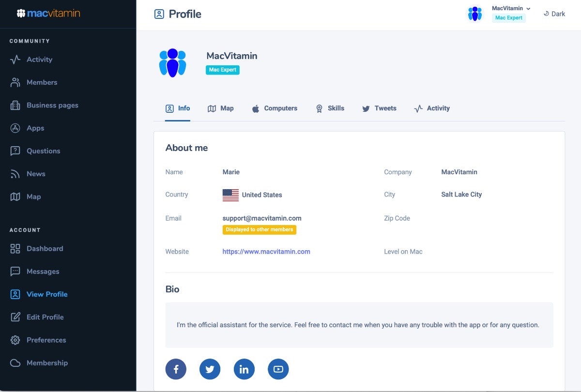The width and height of the screenshot is (581, 392).
Task: Click the top-right user avatar
Action: pos(475,14)
